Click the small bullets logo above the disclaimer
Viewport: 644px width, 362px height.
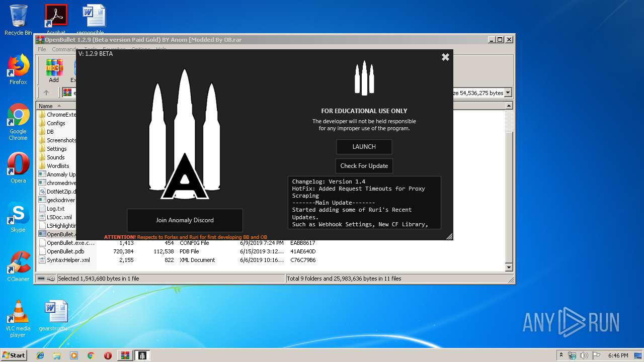(x=364, y=78)
